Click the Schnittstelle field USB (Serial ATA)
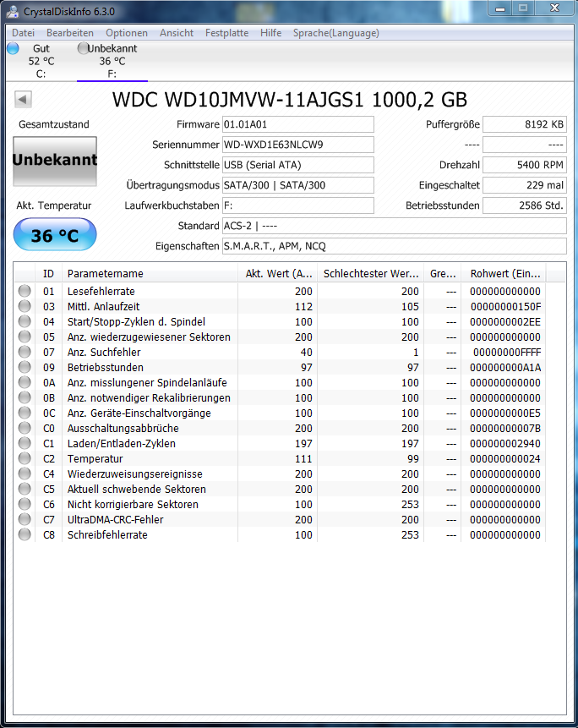The image size is (578, 728). [297, 165]
